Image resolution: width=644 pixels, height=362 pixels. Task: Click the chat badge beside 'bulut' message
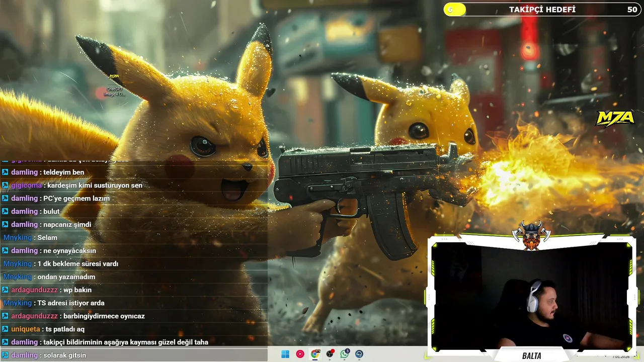click(x=5, y=211)
